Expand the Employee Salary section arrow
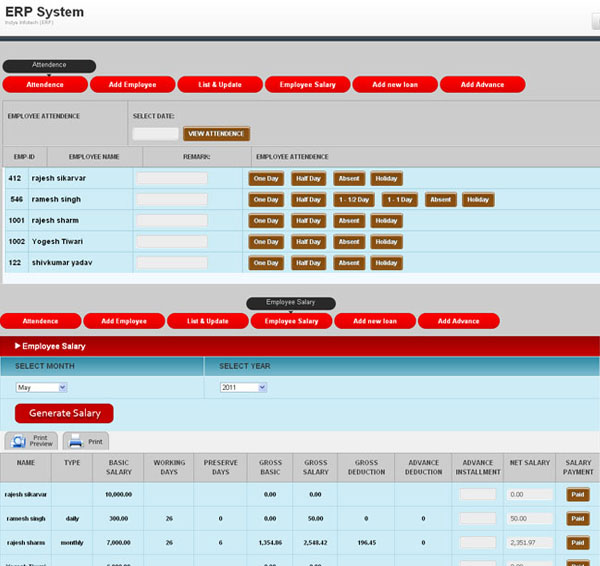 coord(17,346)
